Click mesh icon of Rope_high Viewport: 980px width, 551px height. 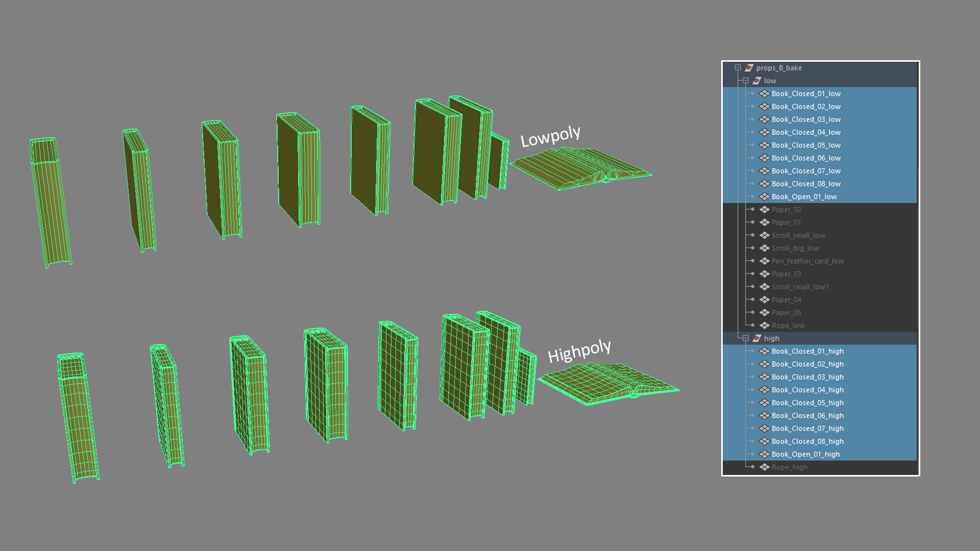pos(764,467)
